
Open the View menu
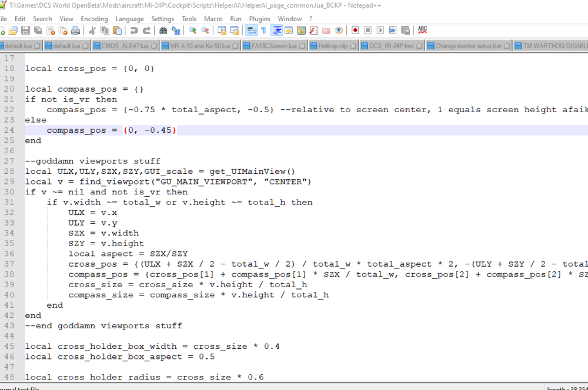(66, 19)
